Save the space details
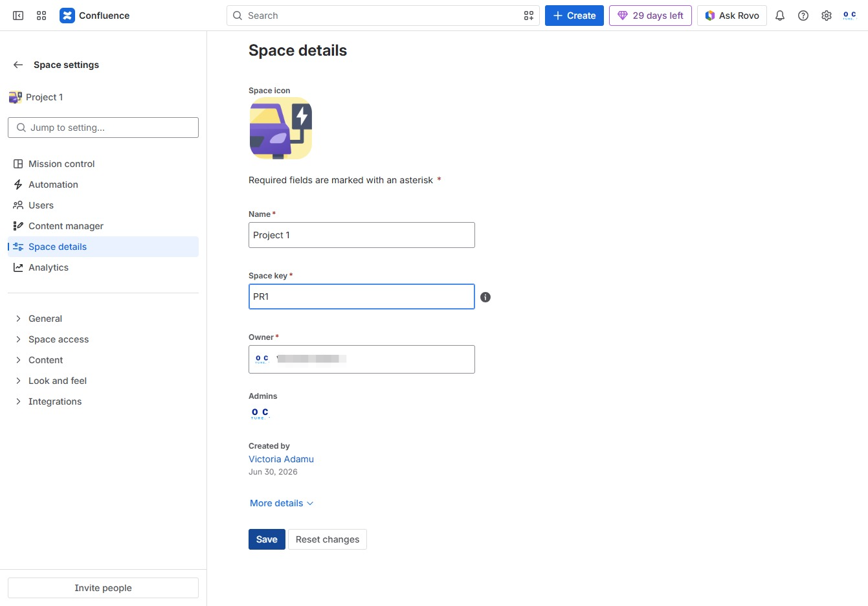 point(267,539)
